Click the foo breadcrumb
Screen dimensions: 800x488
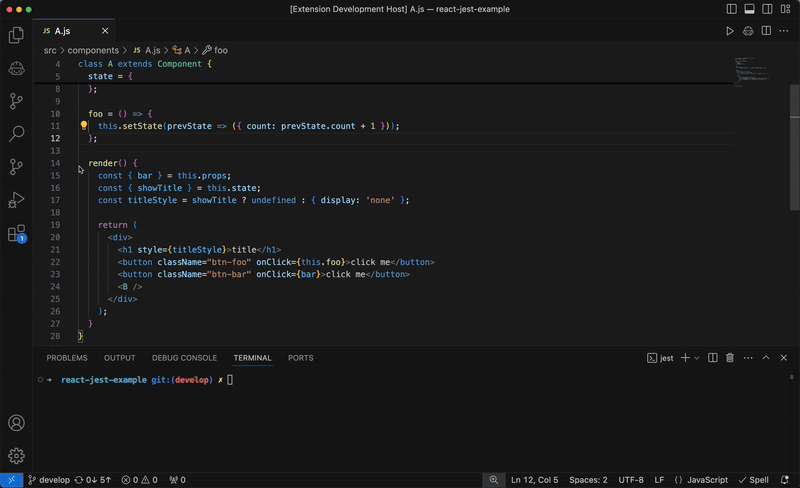(x=215, y=50)
